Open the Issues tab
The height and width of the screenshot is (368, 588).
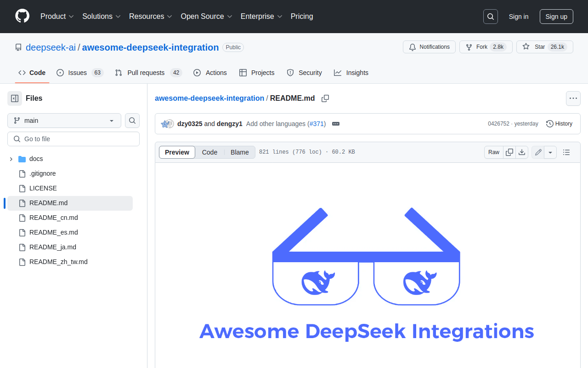click(79, 73)
